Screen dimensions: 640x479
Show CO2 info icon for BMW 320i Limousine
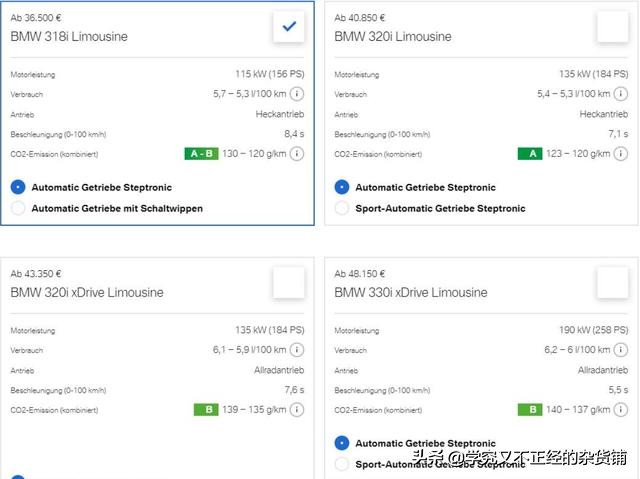621,154
